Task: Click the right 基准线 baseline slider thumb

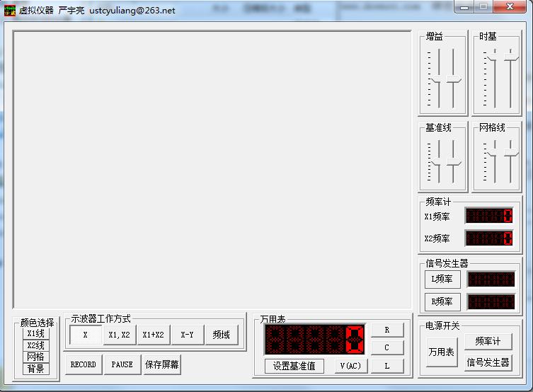Action: pos(454,162)
